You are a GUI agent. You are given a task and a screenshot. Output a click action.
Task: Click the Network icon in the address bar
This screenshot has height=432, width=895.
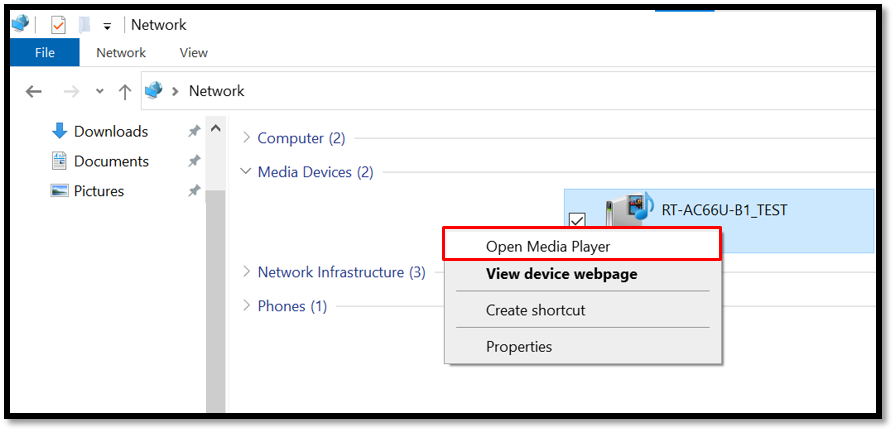click(x=154, y=91)
